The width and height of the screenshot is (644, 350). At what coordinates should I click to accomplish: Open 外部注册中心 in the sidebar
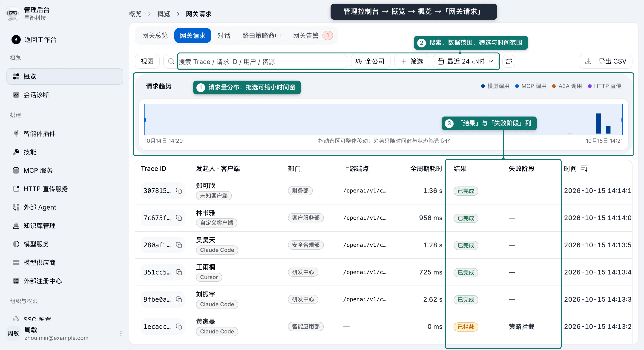point(64,281)
